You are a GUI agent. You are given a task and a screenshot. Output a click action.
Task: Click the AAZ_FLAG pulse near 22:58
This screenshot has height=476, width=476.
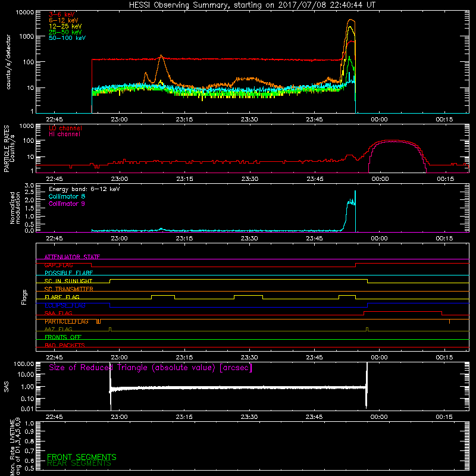tap(110, 329)
